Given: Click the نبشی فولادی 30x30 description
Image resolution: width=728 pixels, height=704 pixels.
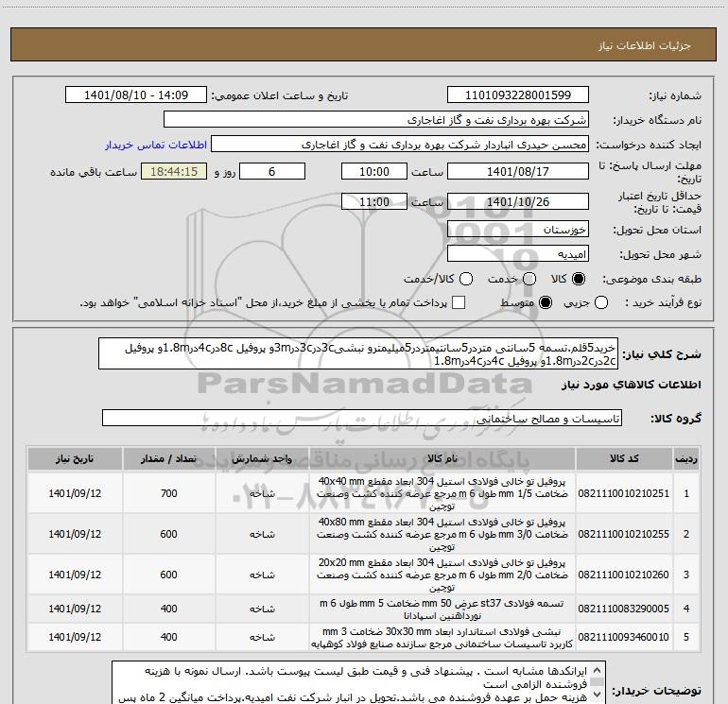Looking at the screenshot, I should click(x=442, y=638).
